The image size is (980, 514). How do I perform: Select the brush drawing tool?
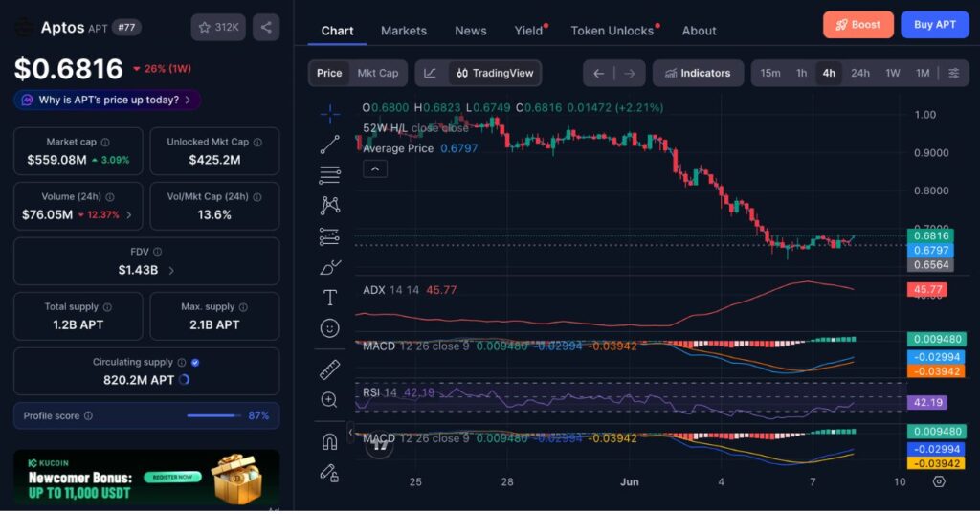[330, 267]
